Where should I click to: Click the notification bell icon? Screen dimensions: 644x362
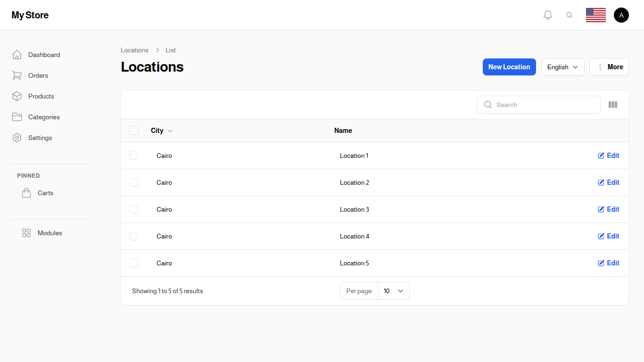click(548, 15)
